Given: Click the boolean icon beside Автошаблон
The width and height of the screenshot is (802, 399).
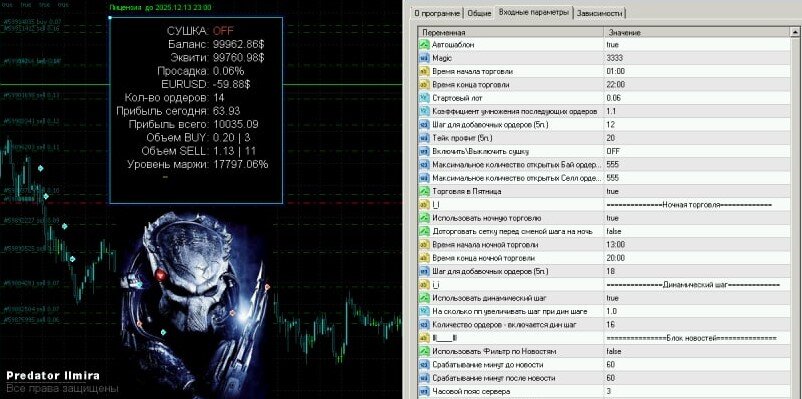Looking at the screenshot, I should click(x=424, y=45).
